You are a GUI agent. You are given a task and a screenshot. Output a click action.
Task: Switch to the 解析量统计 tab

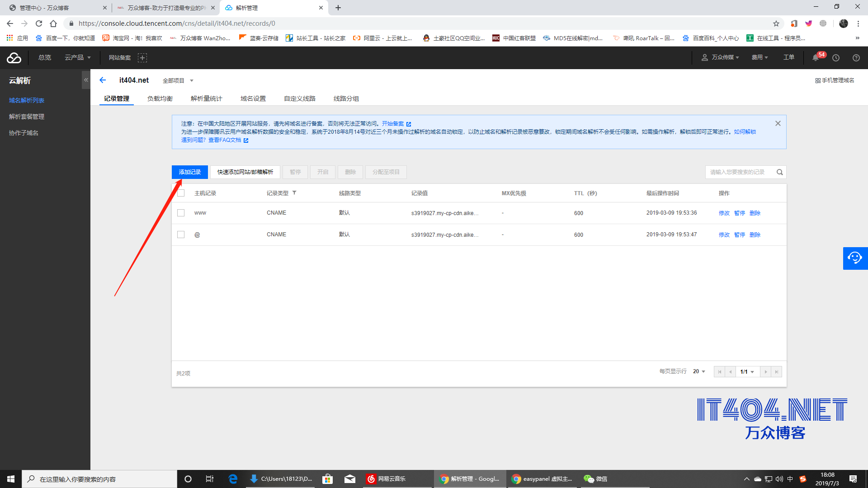[x=207, y=99]
